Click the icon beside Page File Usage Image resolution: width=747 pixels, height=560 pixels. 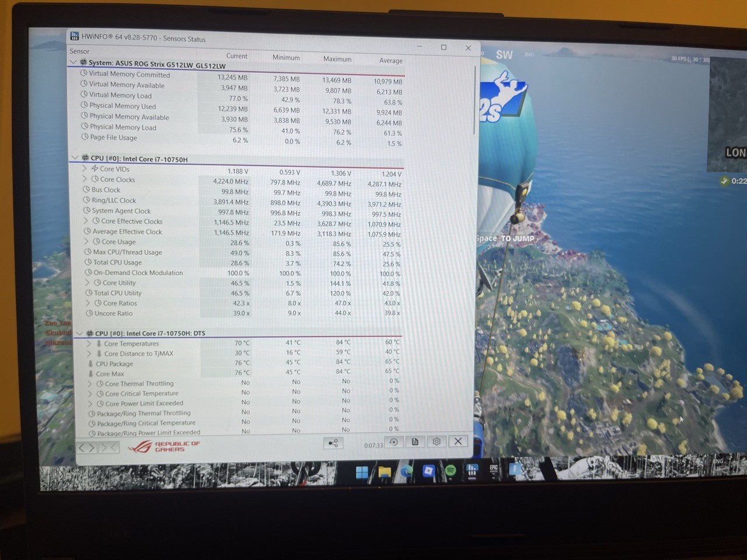click(x=85, y=136)
